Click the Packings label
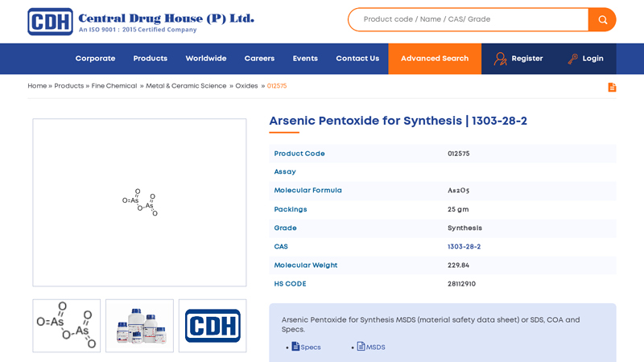644x362 pixels. (x=291, y=209)
